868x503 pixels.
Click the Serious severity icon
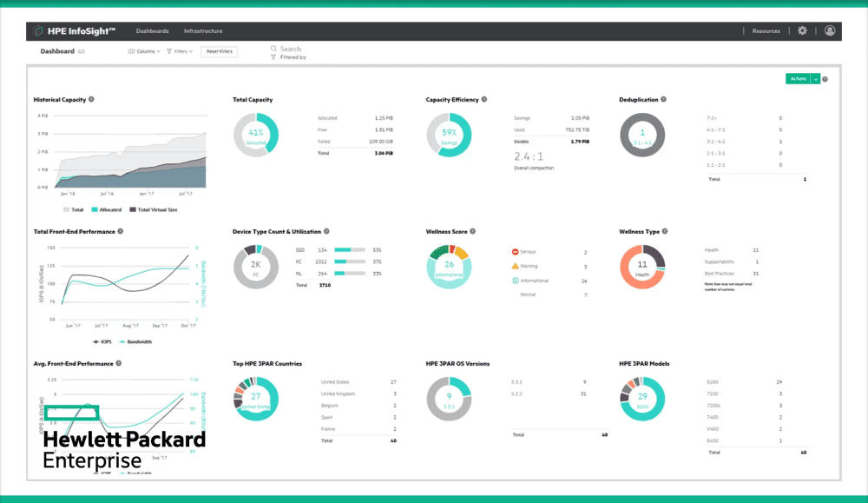pyautogui.click(x=515, y=252)
